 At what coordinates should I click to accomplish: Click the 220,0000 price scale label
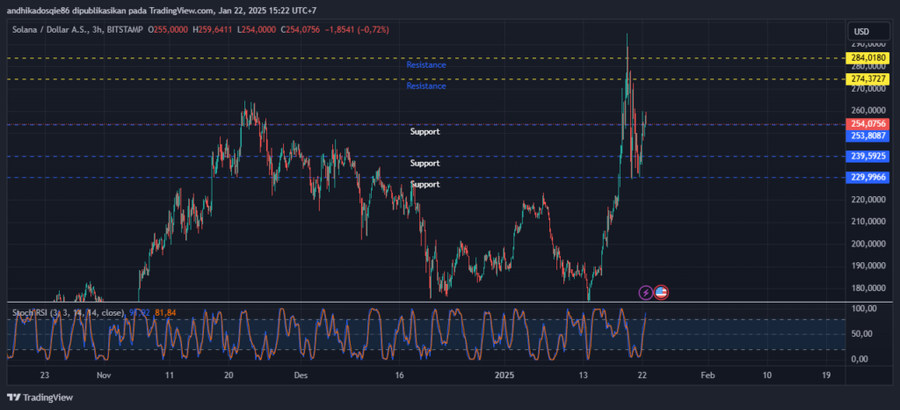[868, 199]
